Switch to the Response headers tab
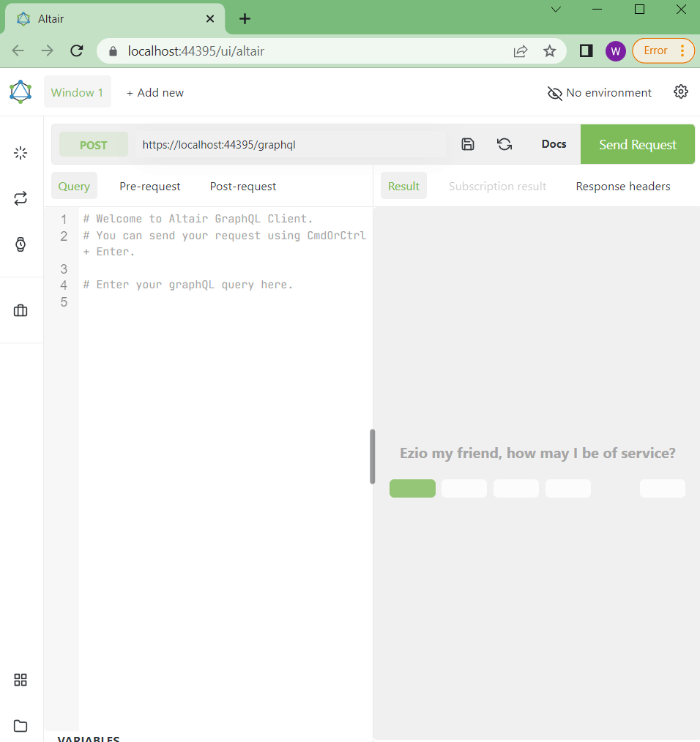Image resolution: width=700 pixels, height=742 pixels. pyautogui.click(x=623, y=187)
